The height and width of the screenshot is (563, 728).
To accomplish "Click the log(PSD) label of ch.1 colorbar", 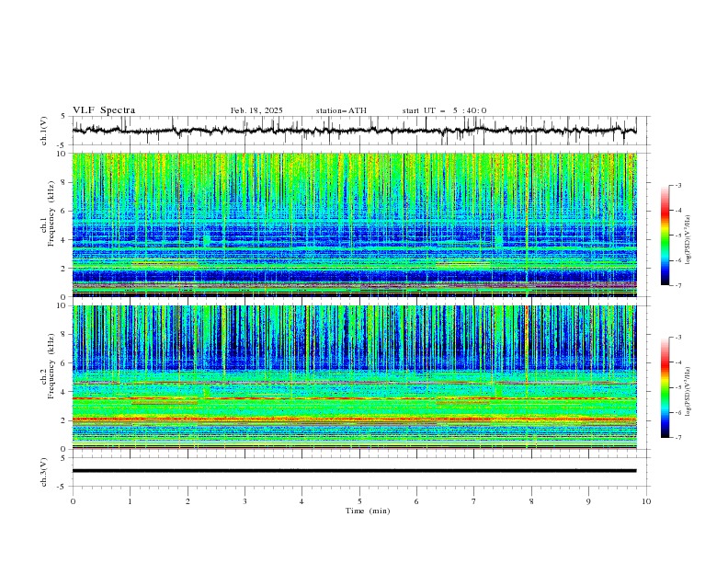I will 688,240.
